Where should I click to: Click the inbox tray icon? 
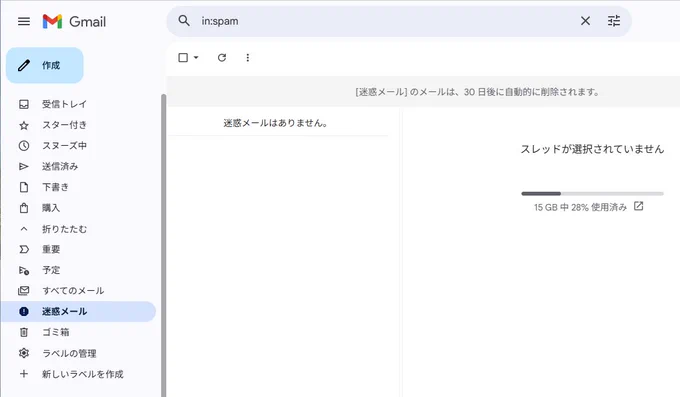[24, 104]
